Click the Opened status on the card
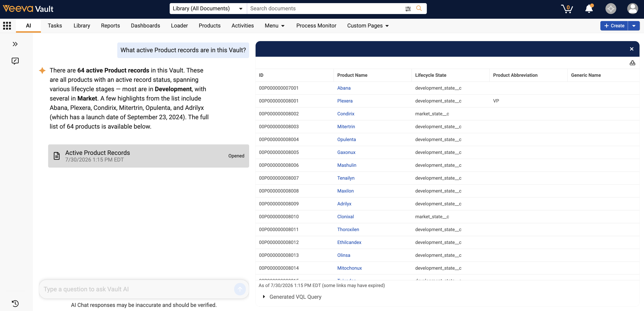 pyautogui.click(x=236, y=156)
